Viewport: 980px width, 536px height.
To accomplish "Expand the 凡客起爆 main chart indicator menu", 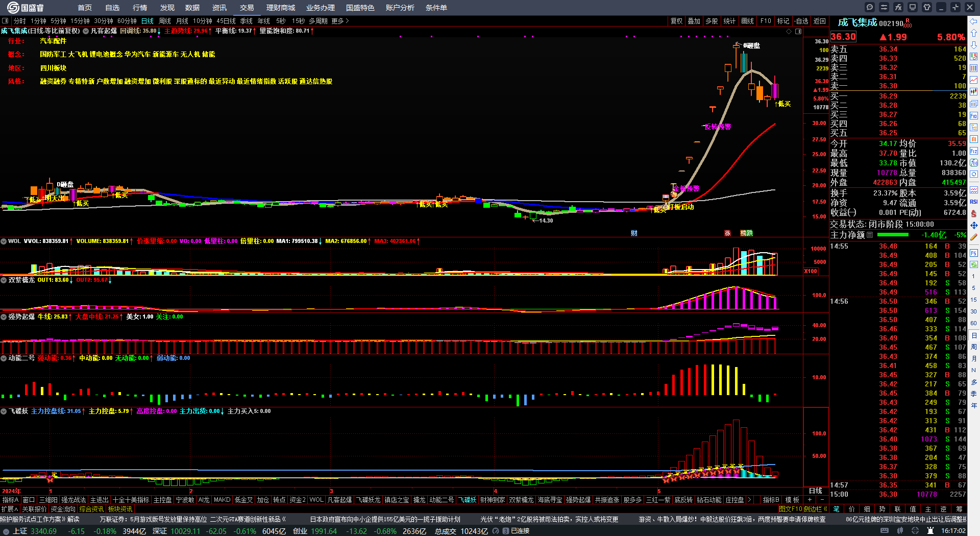I will [x=86, y=31].
